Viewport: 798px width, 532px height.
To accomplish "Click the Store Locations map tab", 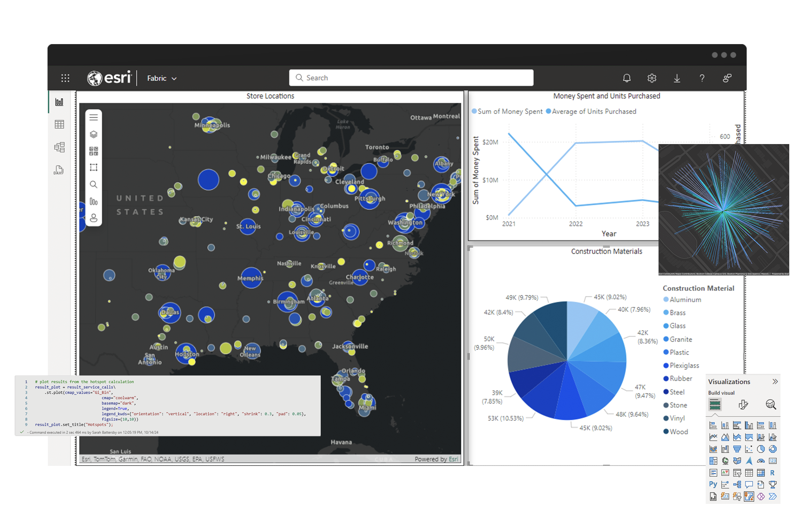I will pos(271,96).
